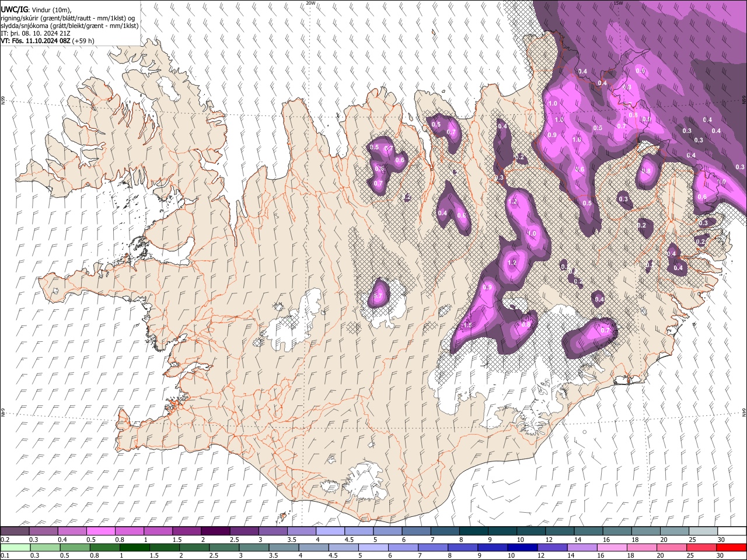Click the upper legend swatch labeled 0.2
747x560 pixels.
click(x=15, y=531)
